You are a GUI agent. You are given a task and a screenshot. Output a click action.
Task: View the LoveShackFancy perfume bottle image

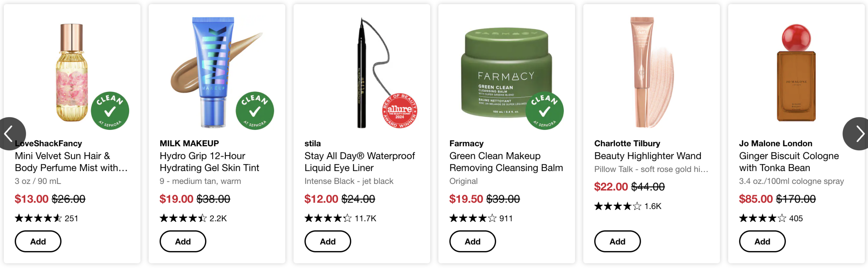[x=72, y=73]
